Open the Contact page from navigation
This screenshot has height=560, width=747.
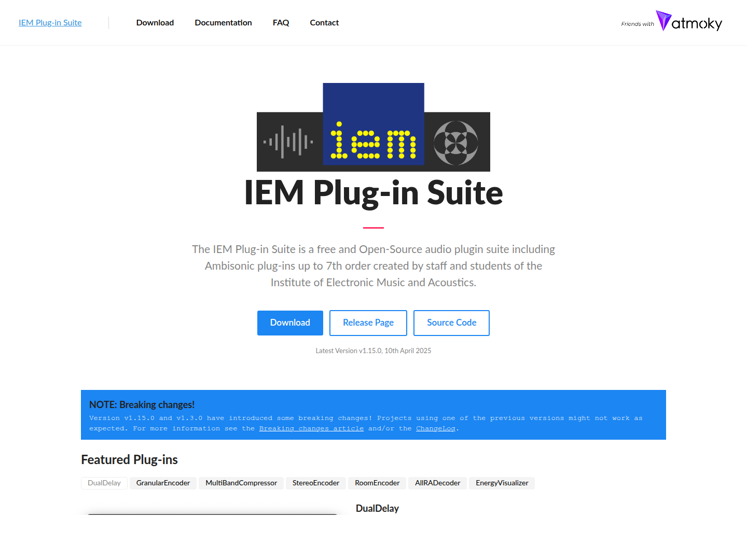(324, 22)
